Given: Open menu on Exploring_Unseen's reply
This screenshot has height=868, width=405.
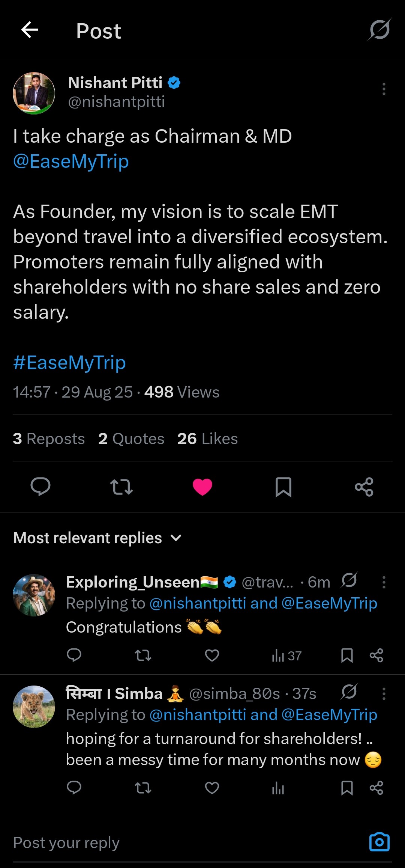Looking at the screenshot, I should (x=384, y=582).
